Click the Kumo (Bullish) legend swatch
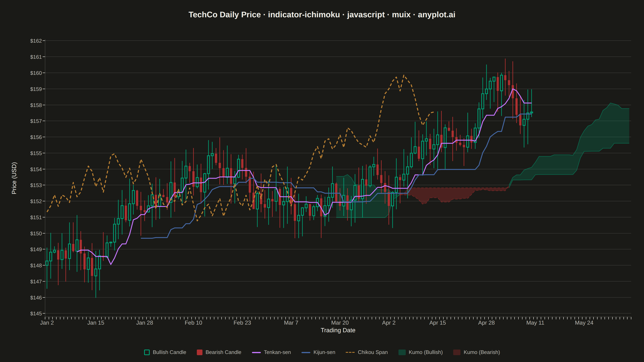Viewport: 644px width, 362px height. [402, 352]
